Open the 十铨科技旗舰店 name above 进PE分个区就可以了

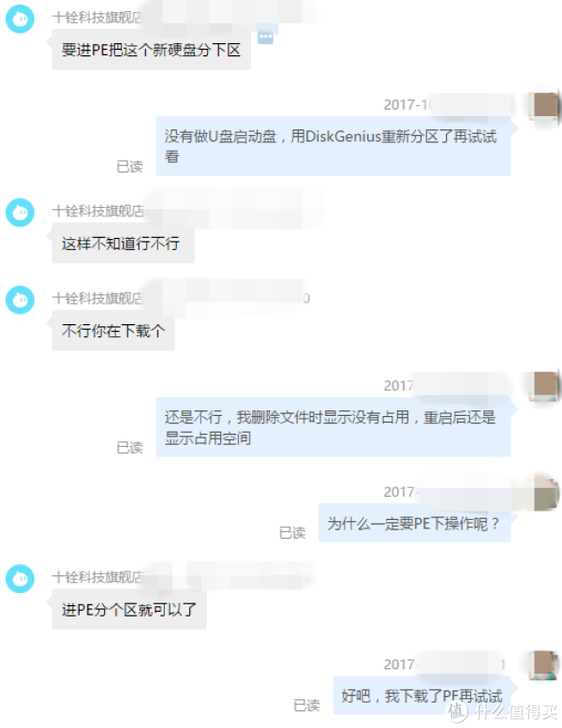coord(98,576)
